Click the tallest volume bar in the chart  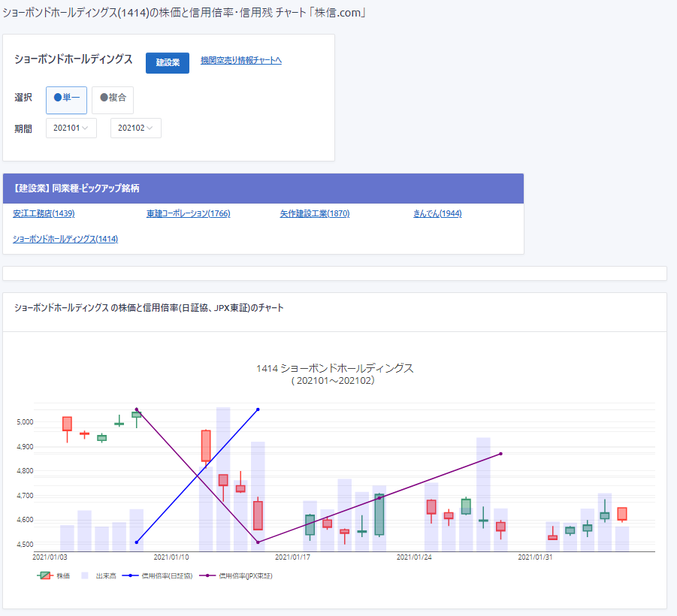[223, 481]
